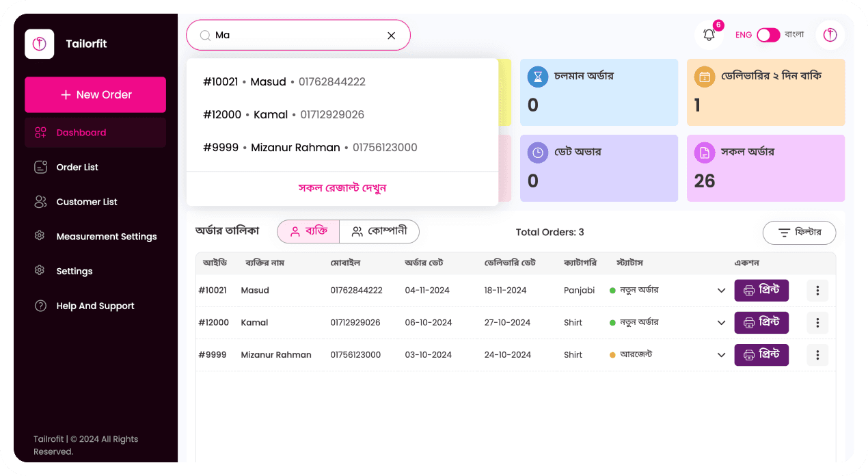Click mobile number 01762844222 in the table
This screenshot has width=868, height=476.
click(x=356, y=291)
